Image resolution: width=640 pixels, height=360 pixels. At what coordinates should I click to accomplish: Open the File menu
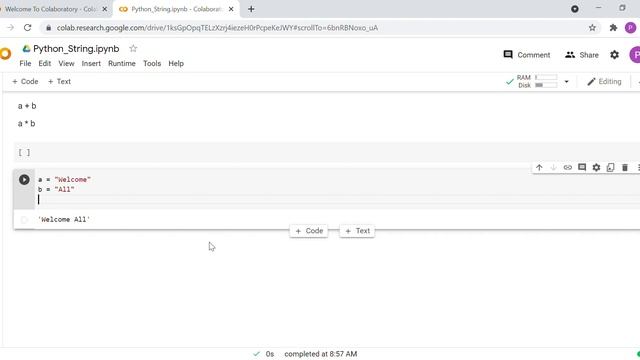click(x=25, y=63)
